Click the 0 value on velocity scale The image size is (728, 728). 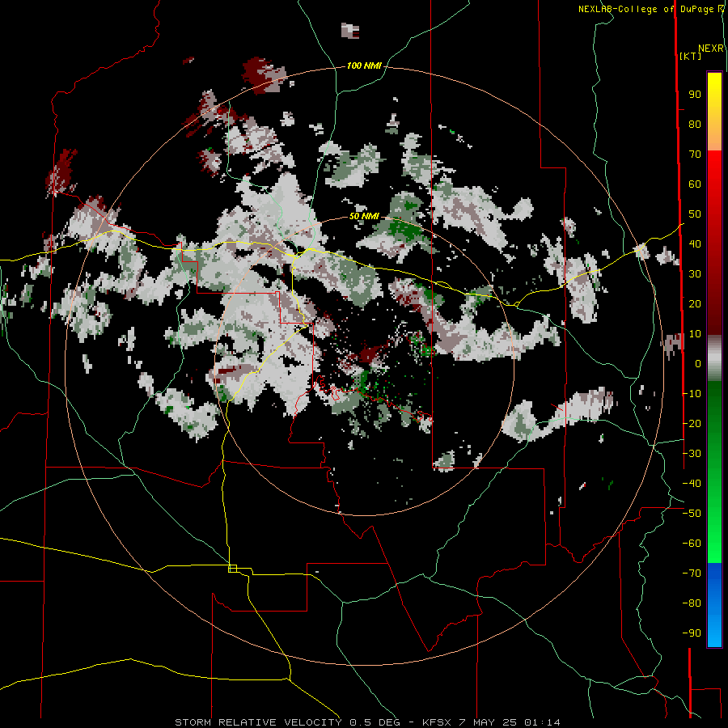pyautogui.click(x=698, y=364)
